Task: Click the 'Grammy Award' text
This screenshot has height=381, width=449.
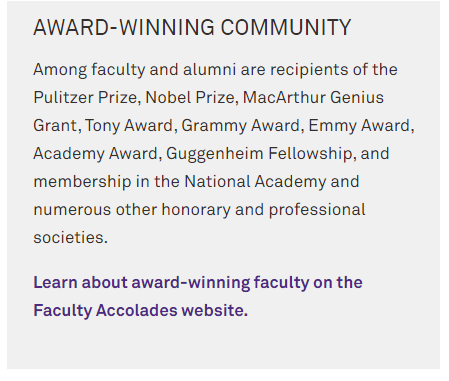Action: click(240, 126)
